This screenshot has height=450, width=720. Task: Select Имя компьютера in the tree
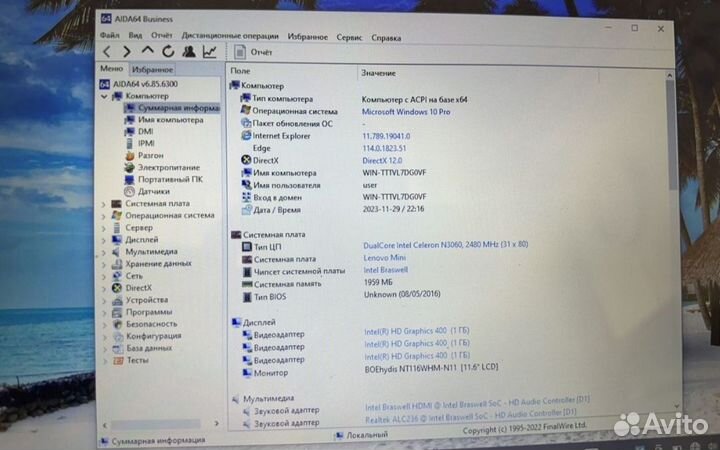171,119
